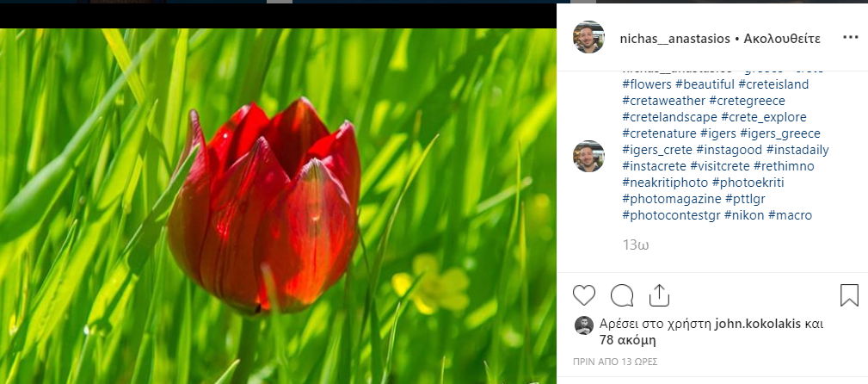
Task: Open the #instagood hashtag
Action: 729,150
